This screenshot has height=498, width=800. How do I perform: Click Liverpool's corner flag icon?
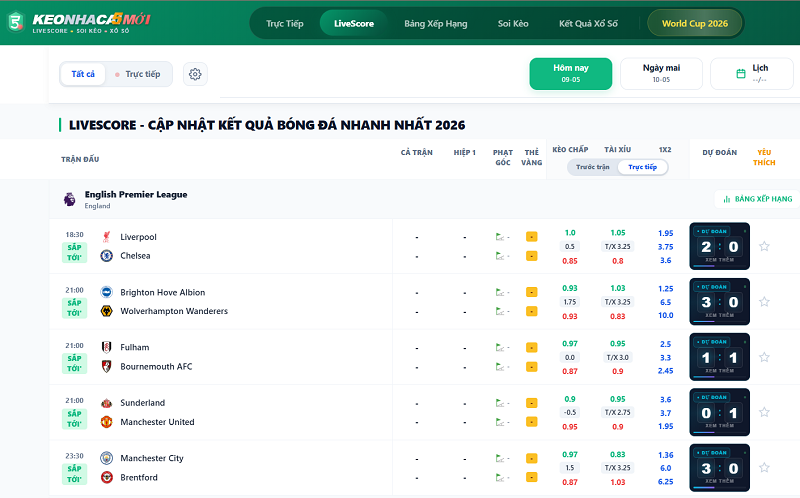pos(500,237)
